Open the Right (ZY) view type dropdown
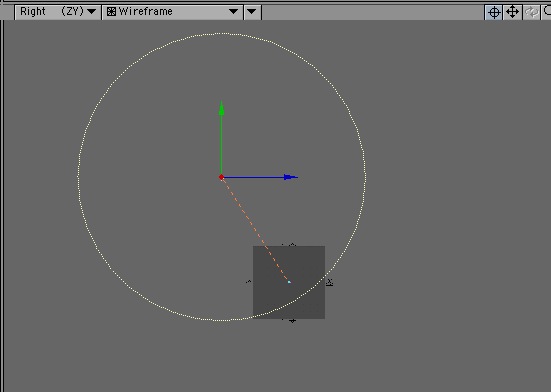Viewport: 551px width, 392px height. (x=58, y=12)
